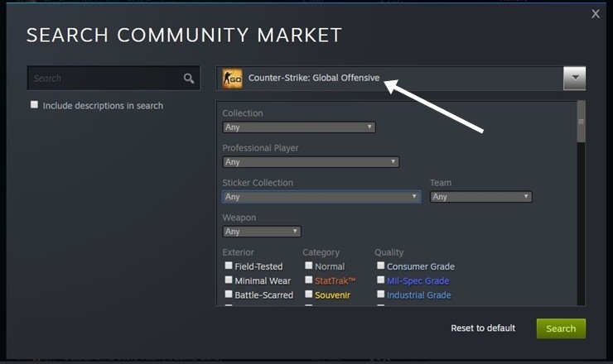Click the Category section label
This screenshot has width=613, height=364.
[x=321, y=252]
